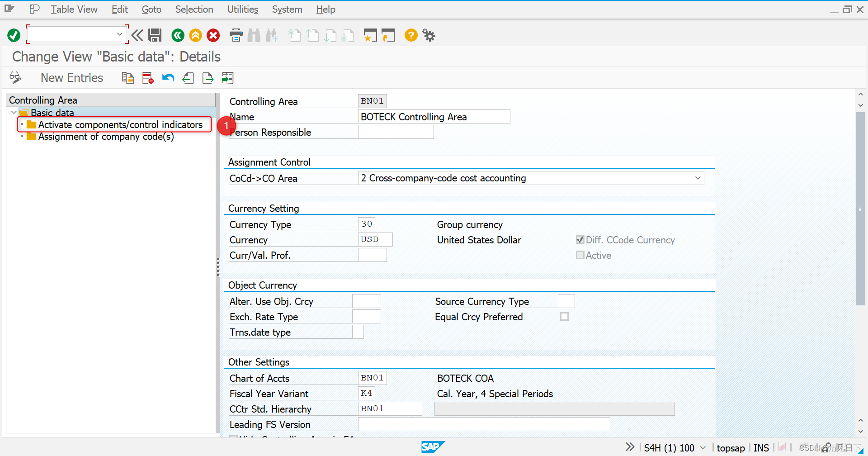Click the Copy As icon

click(x=128, y=78)
